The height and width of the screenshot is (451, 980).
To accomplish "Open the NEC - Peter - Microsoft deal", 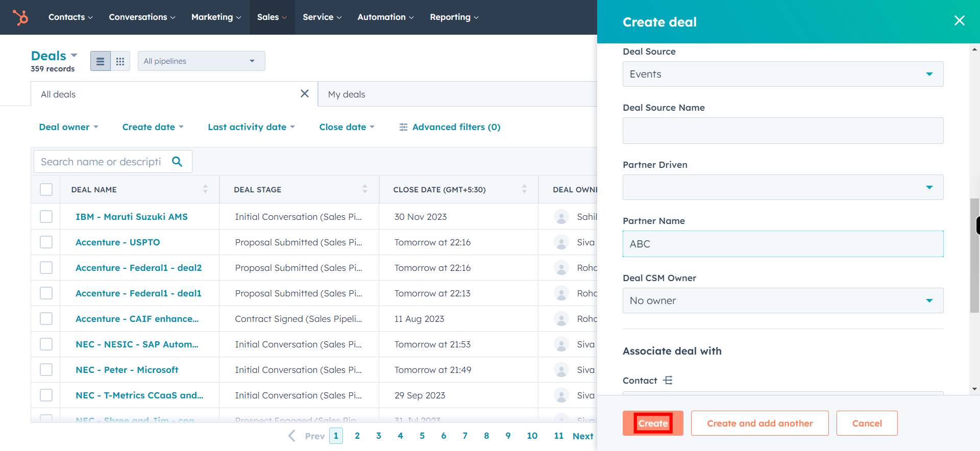I will click(127, 370).
